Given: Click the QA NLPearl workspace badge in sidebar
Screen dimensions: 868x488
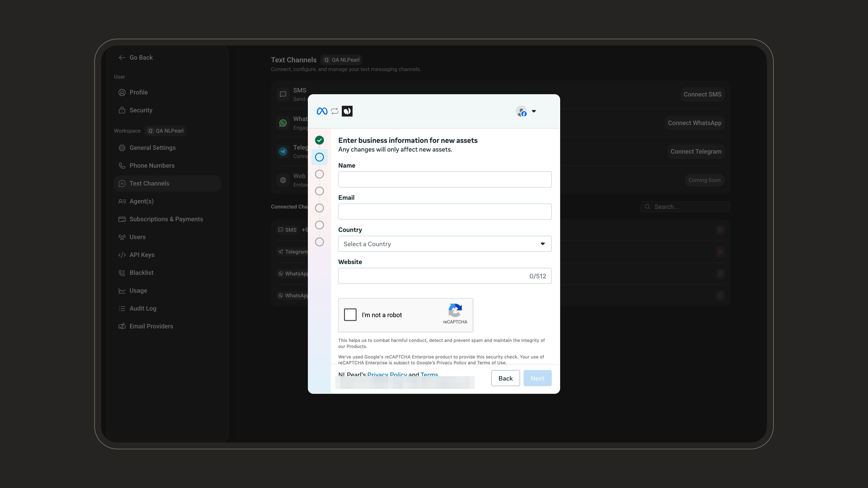Looking at the screenshot, I should (x=165, y=131).
